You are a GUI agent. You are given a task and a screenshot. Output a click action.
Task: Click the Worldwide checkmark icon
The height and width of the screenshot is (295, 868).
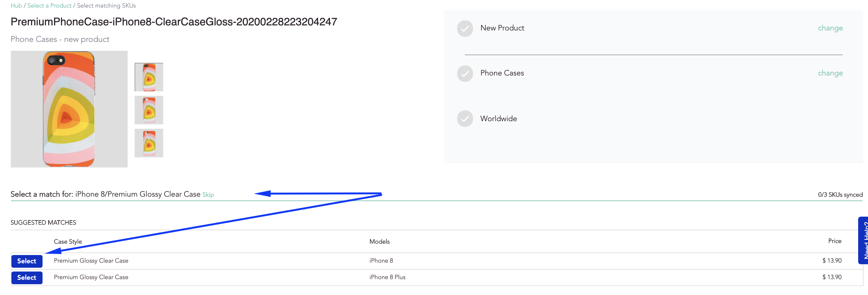pyautogui.click(x=465, y=119)
